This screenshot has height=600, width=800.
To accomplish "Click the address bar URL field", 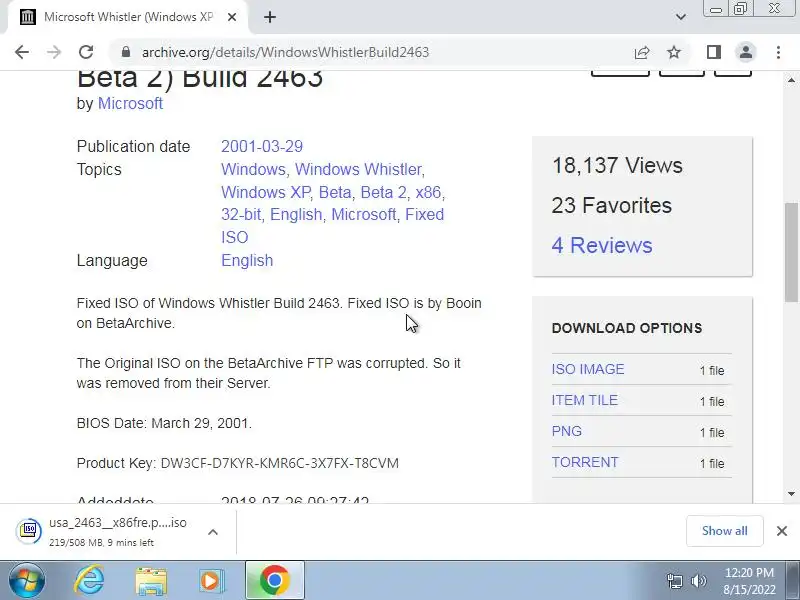I will (x=378, y=52).
